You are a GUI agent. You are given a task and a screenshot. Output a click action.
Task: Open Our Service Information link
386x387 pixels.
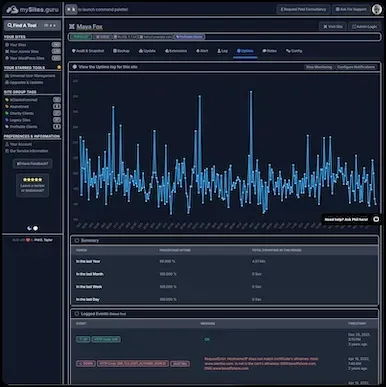(29, 151)
